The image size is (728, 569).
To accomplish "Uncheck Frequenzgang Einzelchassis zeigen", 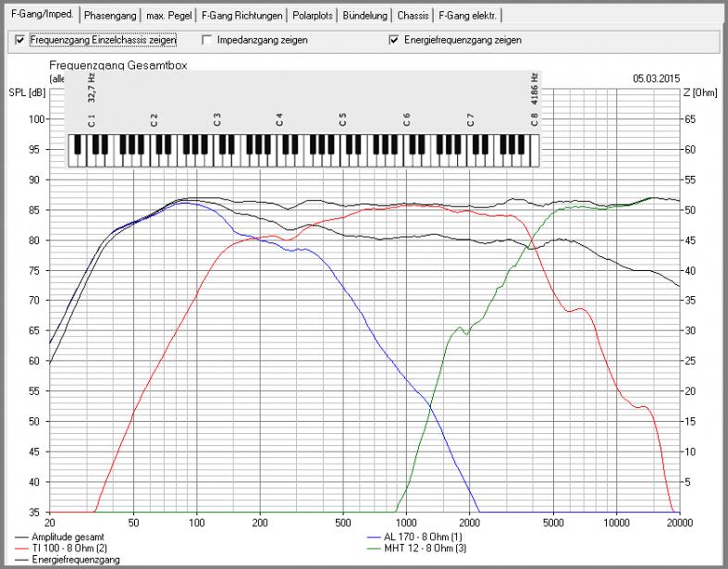I will 20,41.
